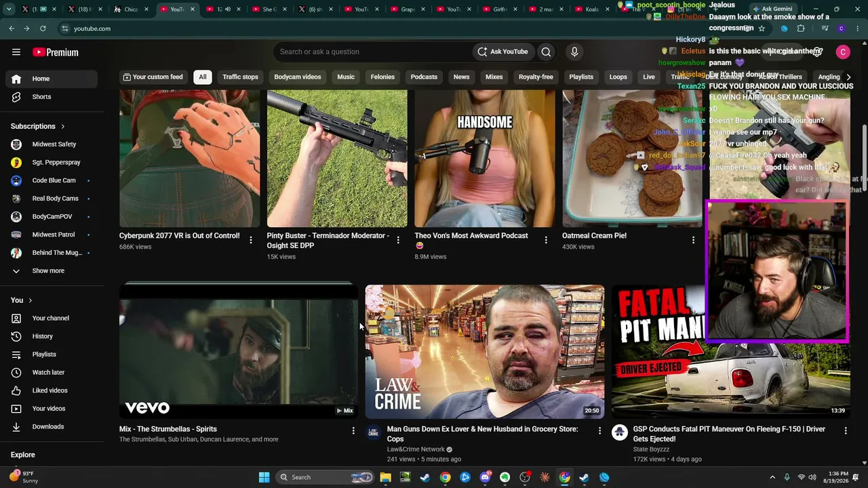868x488 pixels.
Task: Open options menu for Pinty Buster video
Action: click(398, 240)
